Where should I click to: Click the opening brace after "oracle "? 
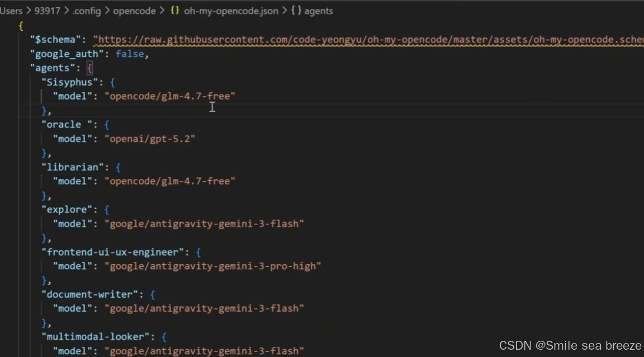click(107, 125)
